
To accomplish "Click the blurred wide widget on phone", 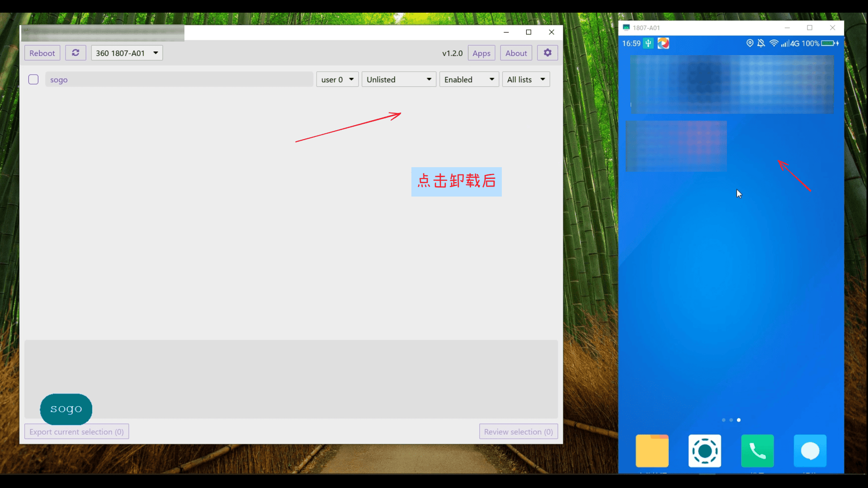I will click(732, 84).
